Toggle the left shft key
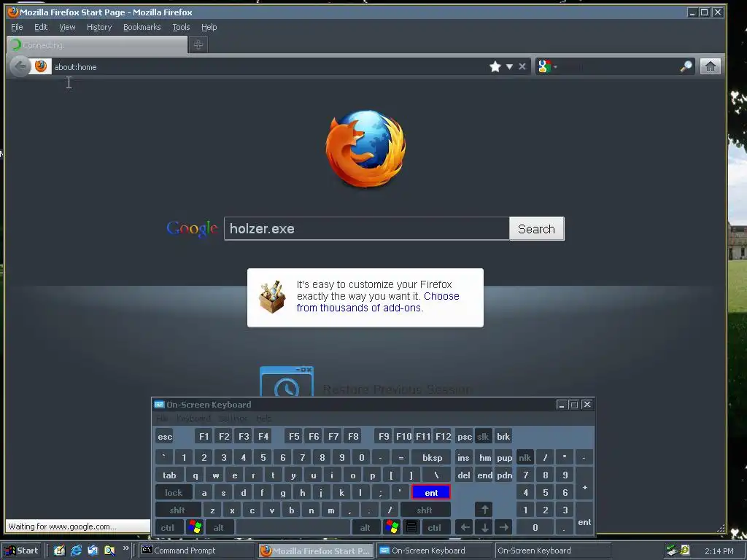This screenshot has height=560, width=747. 177,510
